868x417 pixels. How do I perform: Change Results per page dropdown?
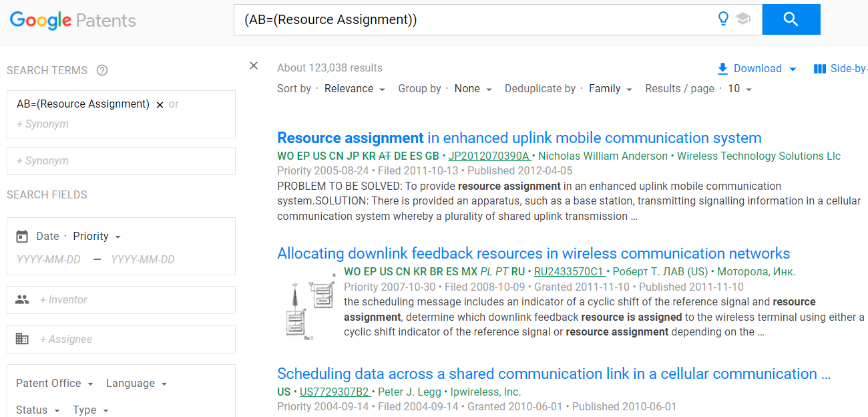click(739, 89)
